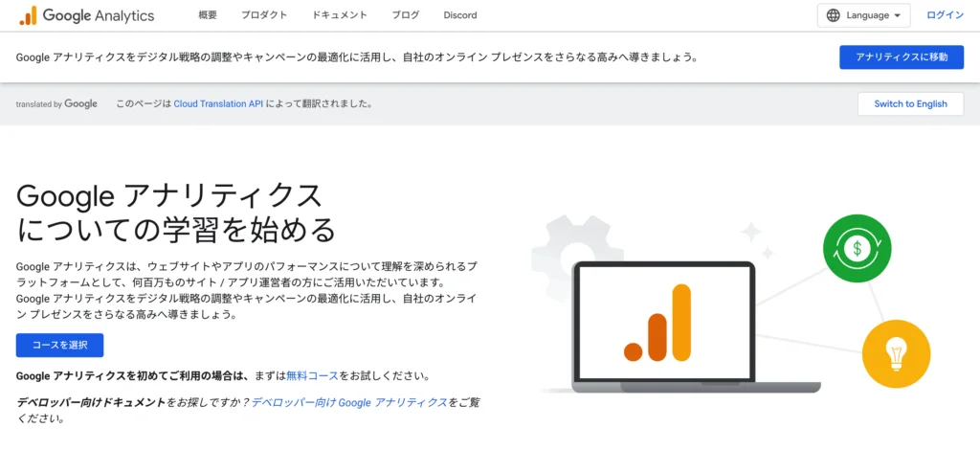Click the アナリティクスに移動 button

[x=902, y=56]
